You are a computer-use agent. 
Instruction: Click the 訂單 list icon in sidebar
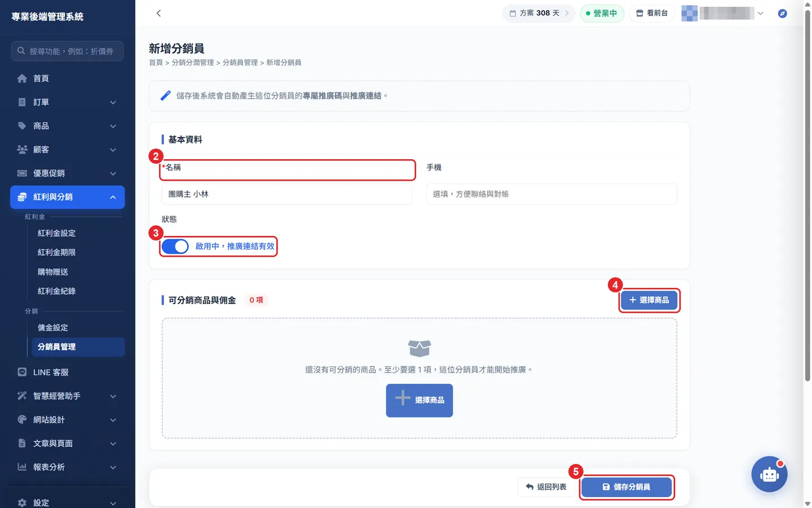(x=22, y=102)
